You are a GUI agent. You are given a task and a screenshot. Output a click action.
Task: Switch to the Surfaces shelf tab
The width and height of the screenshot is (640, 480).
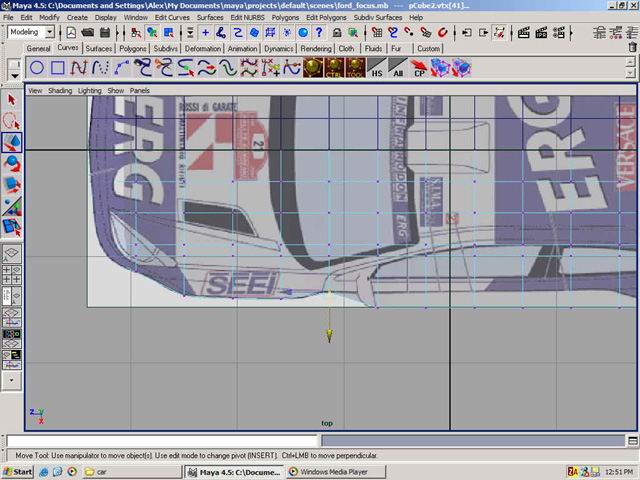[x=99, y=48]
